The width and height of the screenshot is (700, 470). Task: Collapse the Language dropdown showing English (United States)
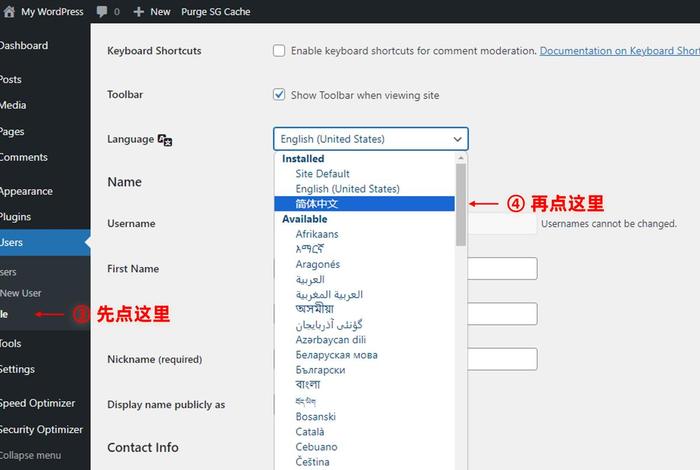tap(370, 139)
